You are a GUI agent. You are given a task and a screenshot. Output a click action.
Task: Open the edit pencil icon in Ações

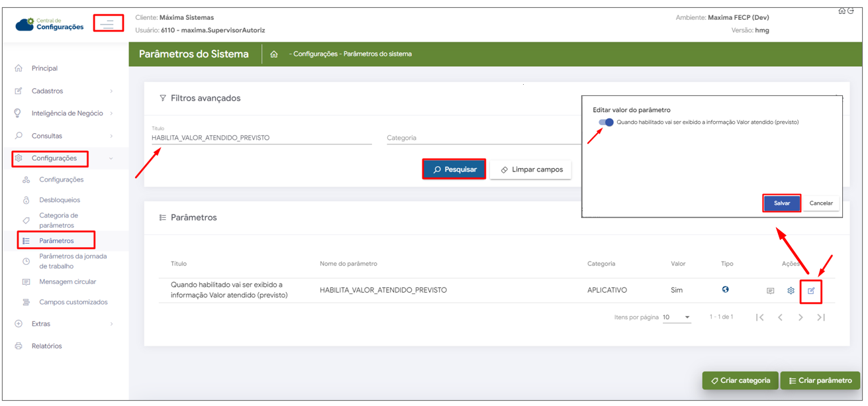[811, 291]
